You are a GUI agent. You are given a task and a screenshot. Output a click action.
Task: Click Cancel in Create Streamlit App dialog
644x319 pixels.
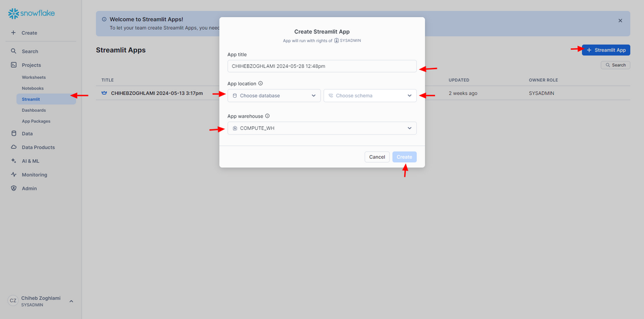coord(377,157)
